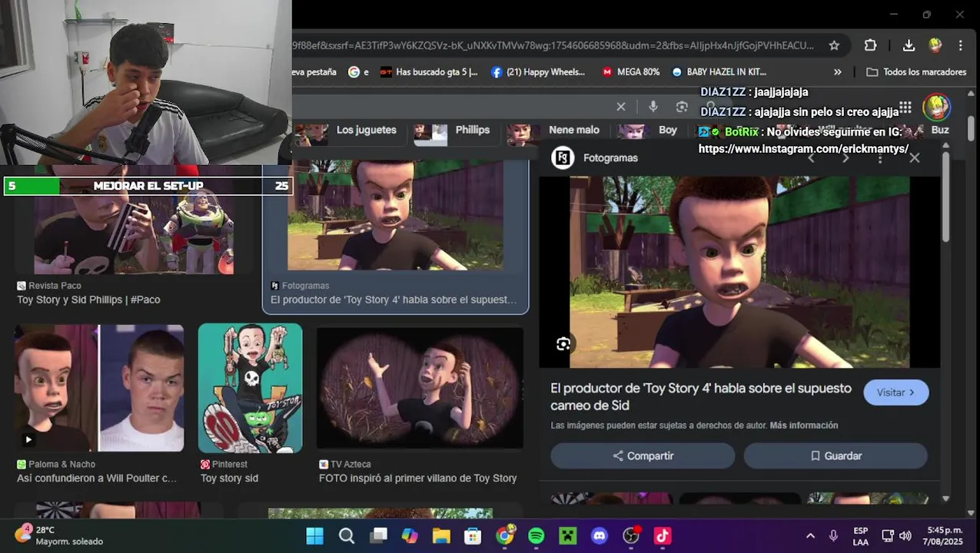Open the Chrome extensions puzzle icon
980x553 pixels.
click(x=870, y=45)
